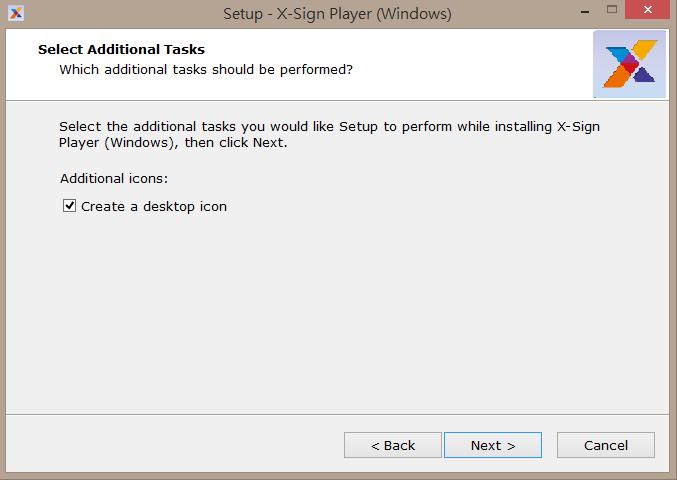
Task: Click the word 'Next' in instruction text
Action: (269, 142)
